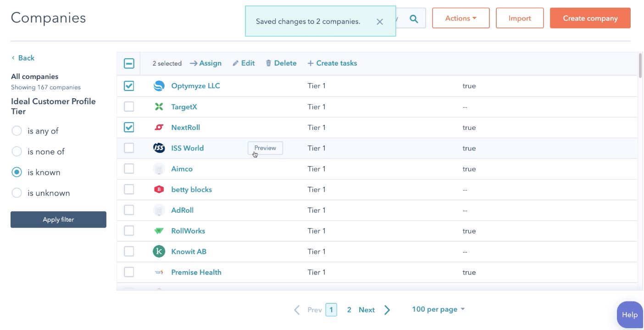This screenshot has width=644, height=330.
Task: Create tasks for selected companies
Action: [332, 63]
